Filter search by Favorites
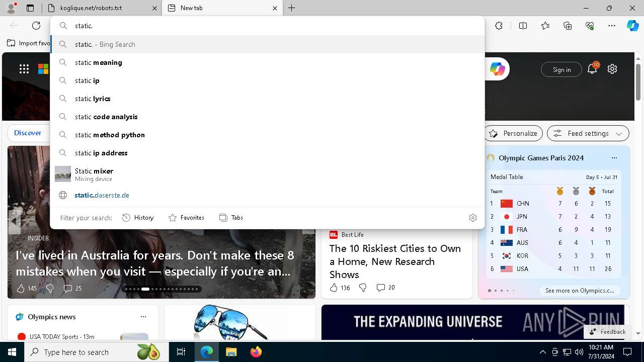This screenshot has height=362, width=644. (186, 218)
